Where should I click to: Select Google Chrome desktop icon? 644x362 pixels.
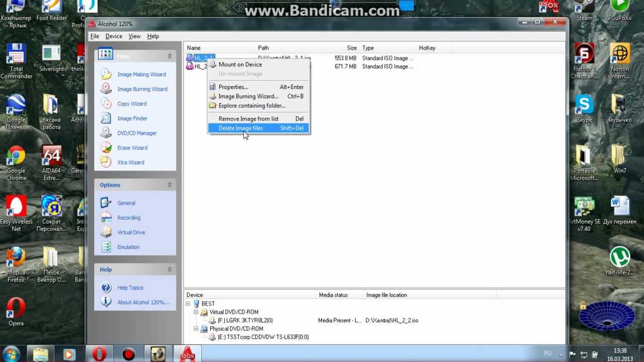pyautogui.click(x=16, y=163)
